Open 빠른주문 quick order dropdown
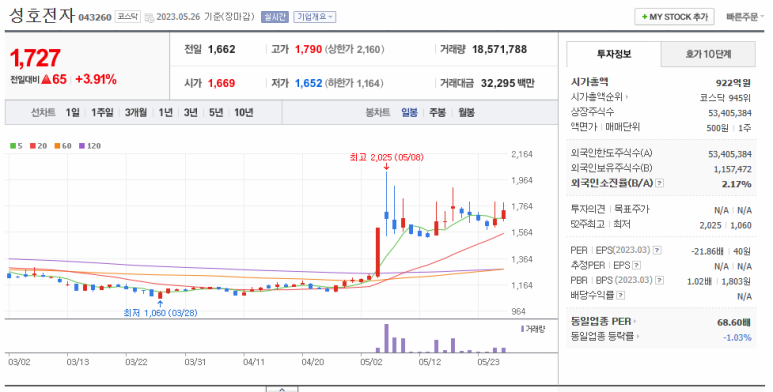773x392 pixels. click(x=744, y=17)
